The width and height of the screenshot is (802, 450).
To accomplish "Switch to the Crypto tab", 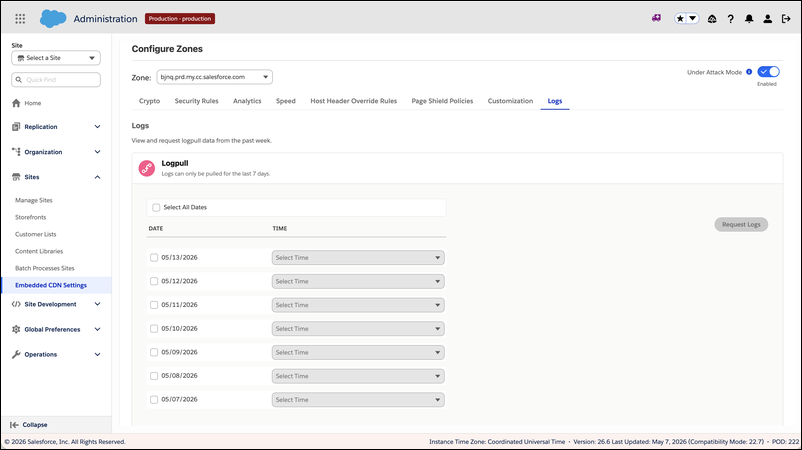I will tap(149, 101).
